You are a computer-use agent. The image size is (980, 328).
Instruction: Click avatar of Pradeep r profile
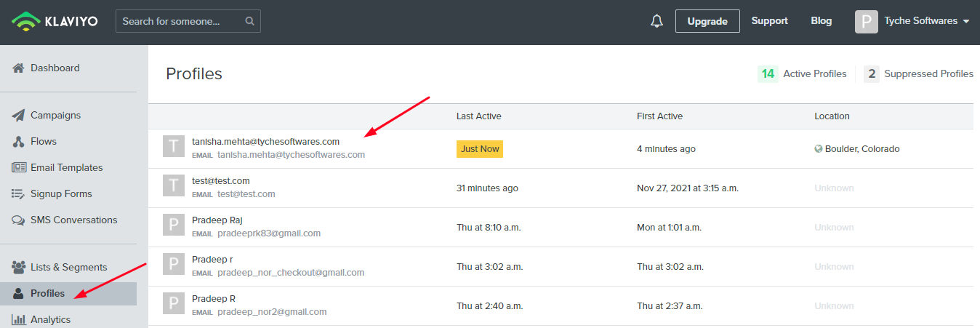pos(174,264)
